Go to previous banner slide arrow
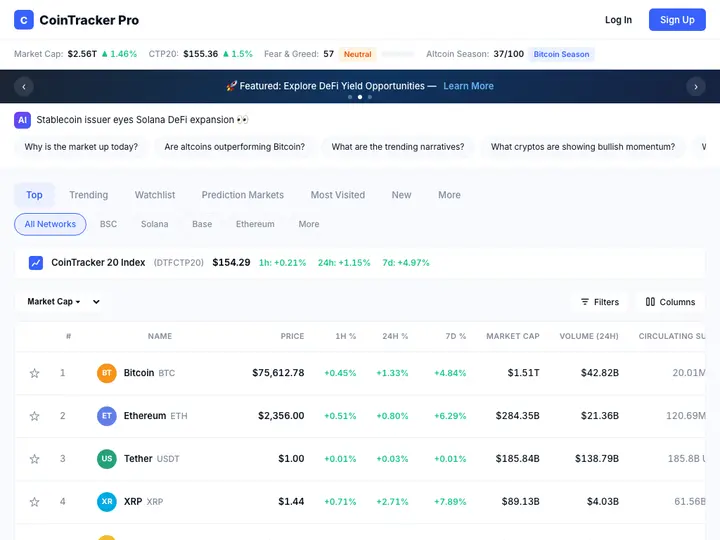The width and height of the screenshot is (720, 540). pyautogui.click(x=24, y=86)
